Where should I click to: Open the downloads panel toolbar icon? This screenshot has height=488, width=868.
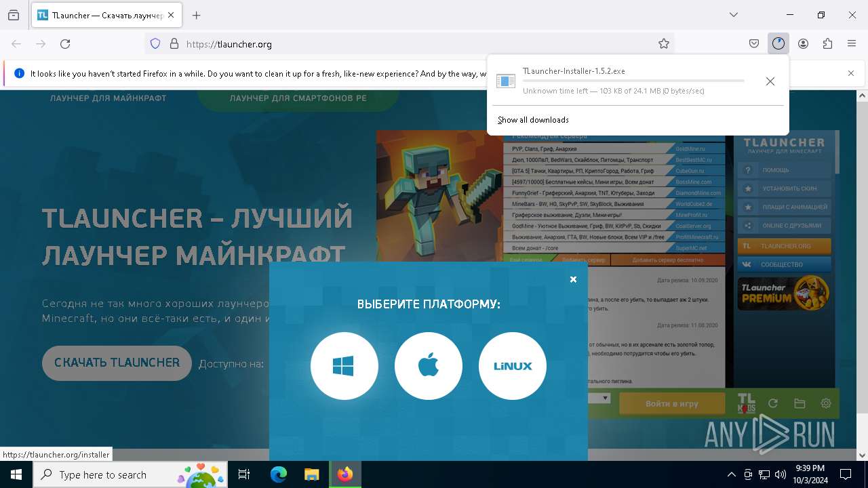click(x=778, y=43)
